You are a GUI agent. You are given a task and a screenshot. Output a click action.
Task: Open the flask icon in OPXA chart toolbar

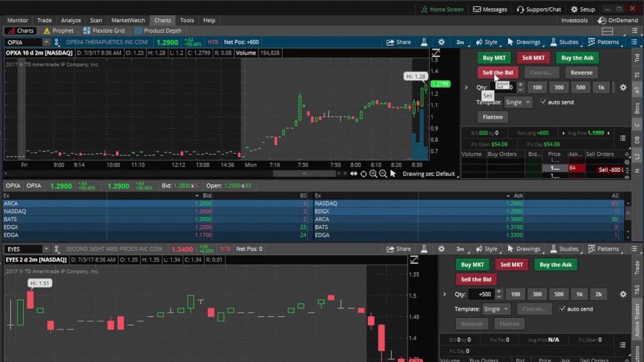pos(424,42)
